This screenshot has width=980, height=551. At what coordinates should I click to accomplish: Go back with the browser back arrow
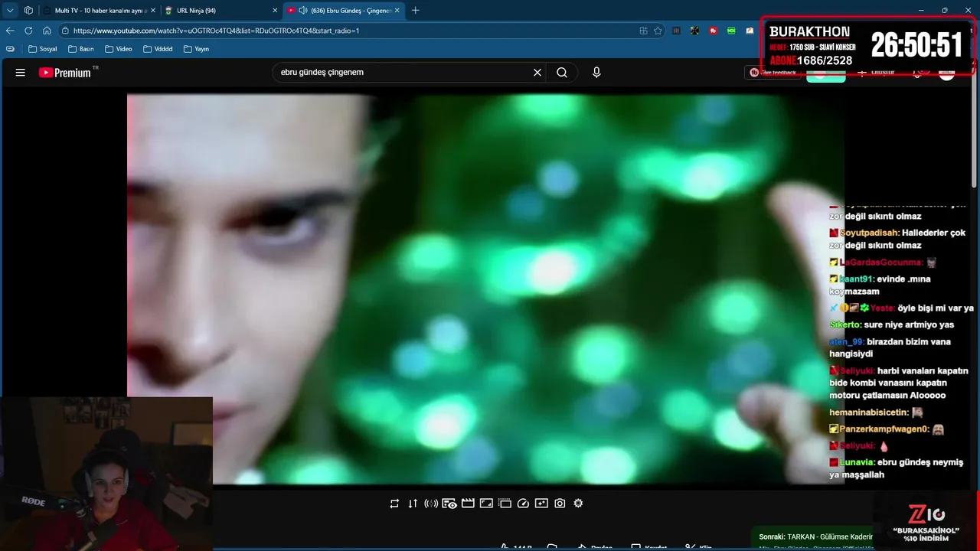(10, 31)
